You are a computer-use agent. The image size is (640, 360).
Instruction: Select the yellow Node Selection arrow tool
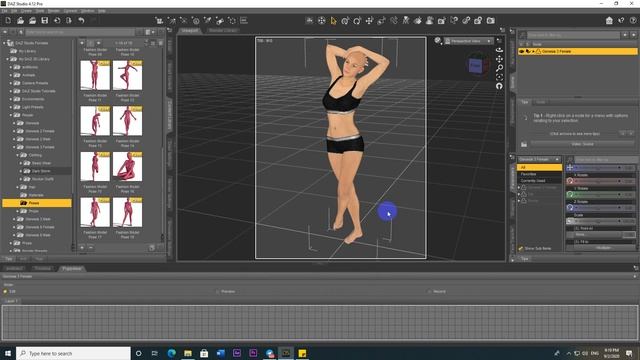333,21
